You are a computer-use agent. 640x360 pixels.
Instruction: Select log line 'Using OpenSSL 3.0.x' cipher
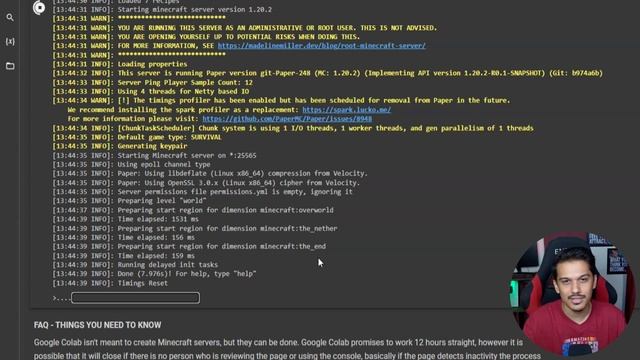click(x=206, y=183)
